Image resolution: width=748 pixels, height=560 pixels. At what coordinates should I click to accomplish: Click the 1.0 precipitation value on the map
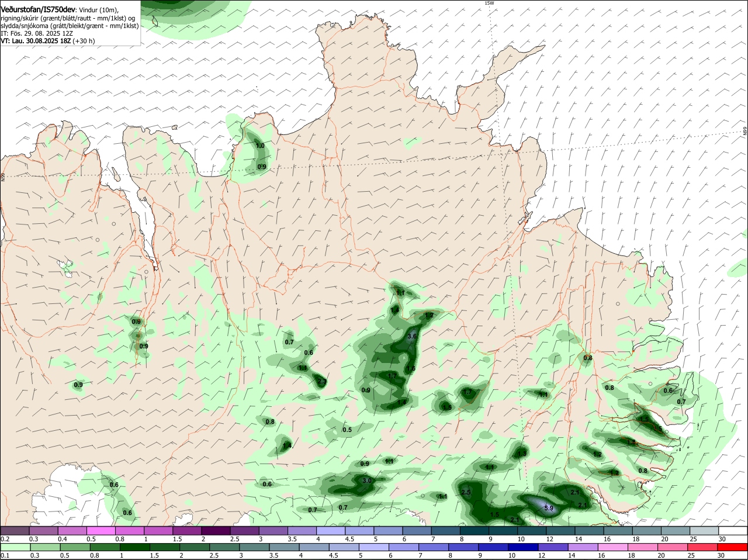coord(260,146)
